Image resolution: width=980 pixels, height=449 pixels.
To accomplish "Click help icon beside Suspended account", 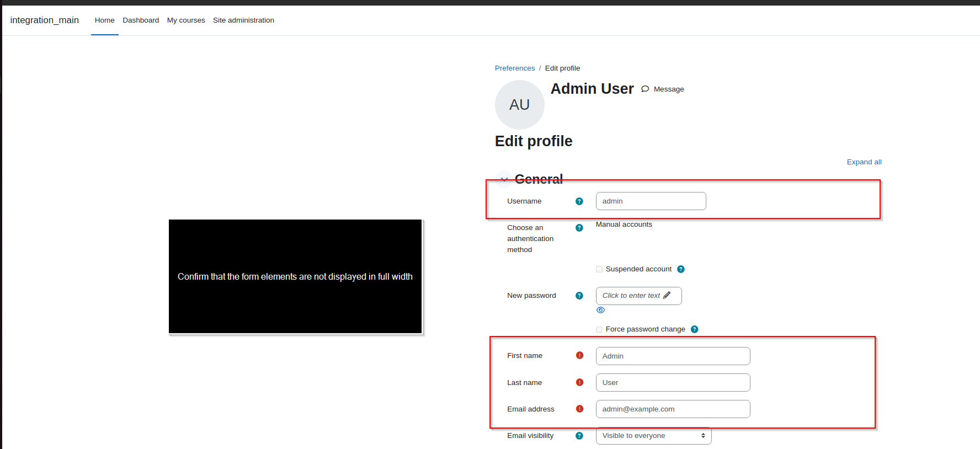I will point(680,269).
